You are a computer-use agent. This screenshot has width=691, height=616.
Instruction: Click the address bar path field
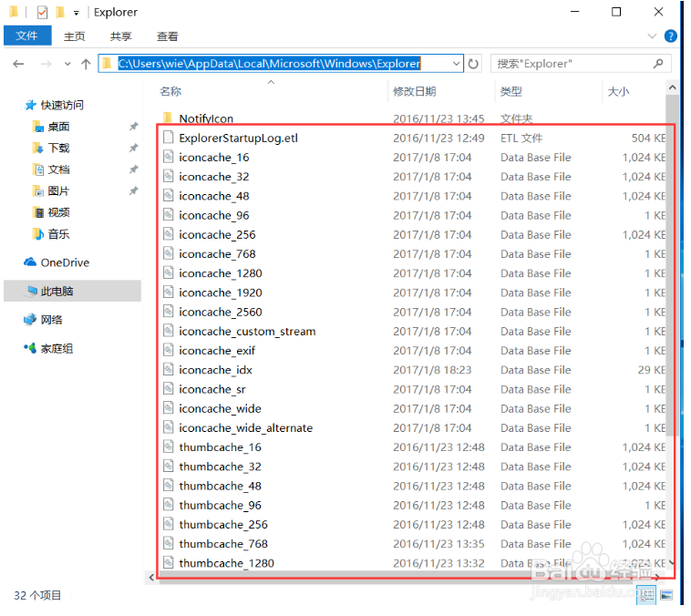pyautogui.click(x=280, y=64)
